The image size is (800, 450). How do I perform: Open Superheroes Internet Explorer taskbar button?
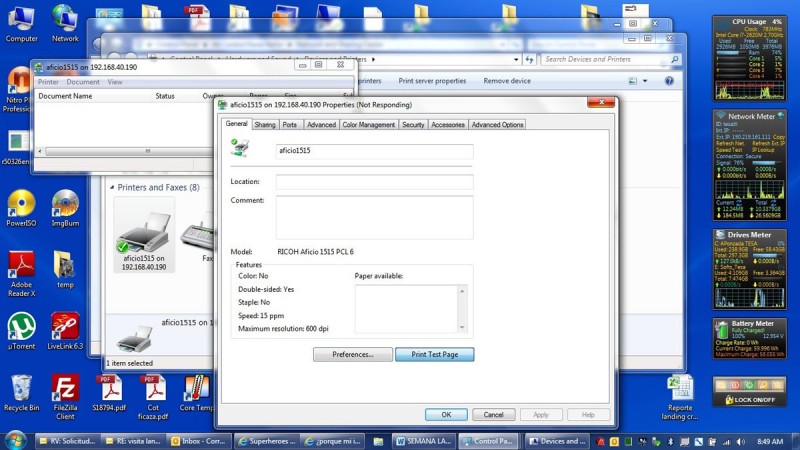coord(267,441)
